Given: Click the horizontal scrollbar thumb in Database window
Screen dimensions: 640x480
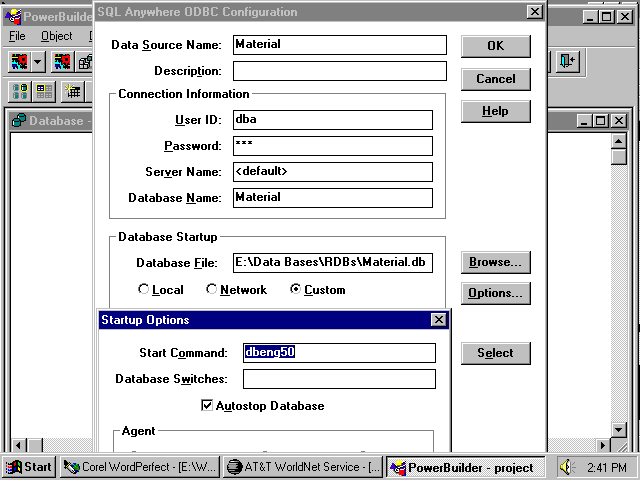Looking at the screenshot, I should [35, 445].
